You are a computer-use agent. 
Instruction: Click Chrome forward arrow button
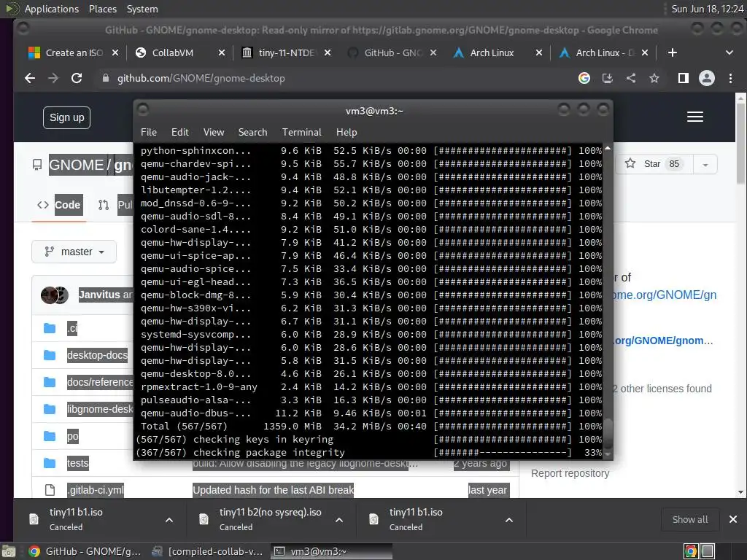click(53, 78)
